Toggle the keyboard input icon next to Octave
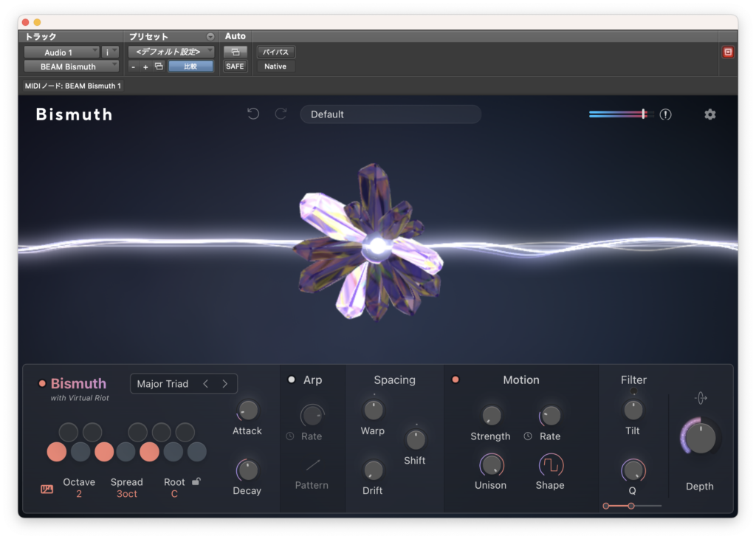This screenshot has width=756, height=539. [47, 490]
